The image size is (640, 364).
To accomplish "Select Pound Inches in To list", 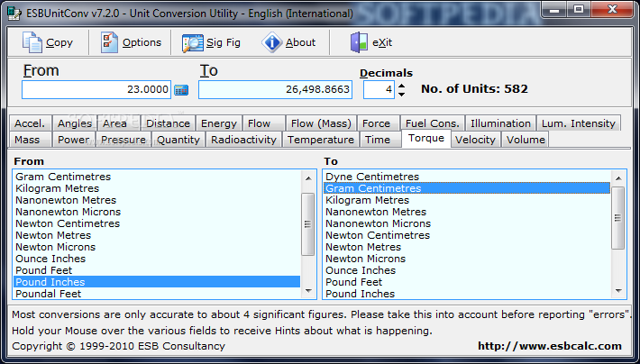I will pos(467,294).
